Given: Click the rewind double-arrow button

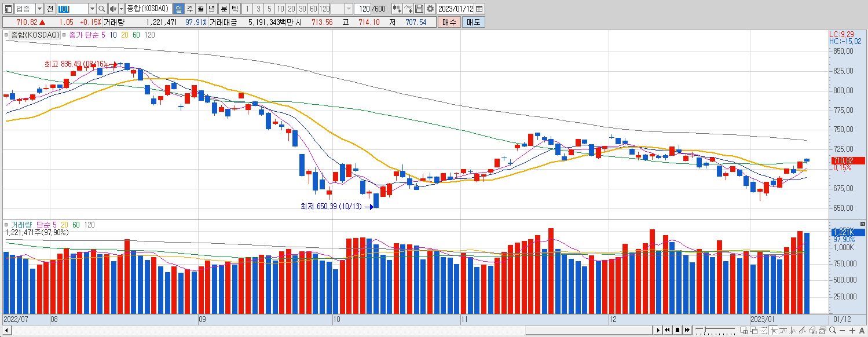Looking at the screenshot, I should click(x=668, y=330).
